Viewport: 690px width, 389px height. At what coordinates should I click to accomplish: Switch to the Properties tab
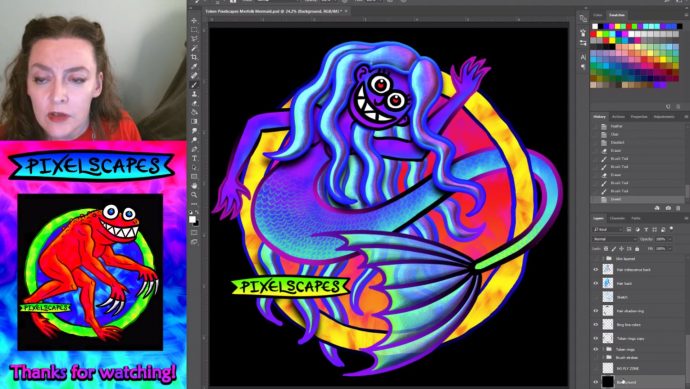point(639,117)
